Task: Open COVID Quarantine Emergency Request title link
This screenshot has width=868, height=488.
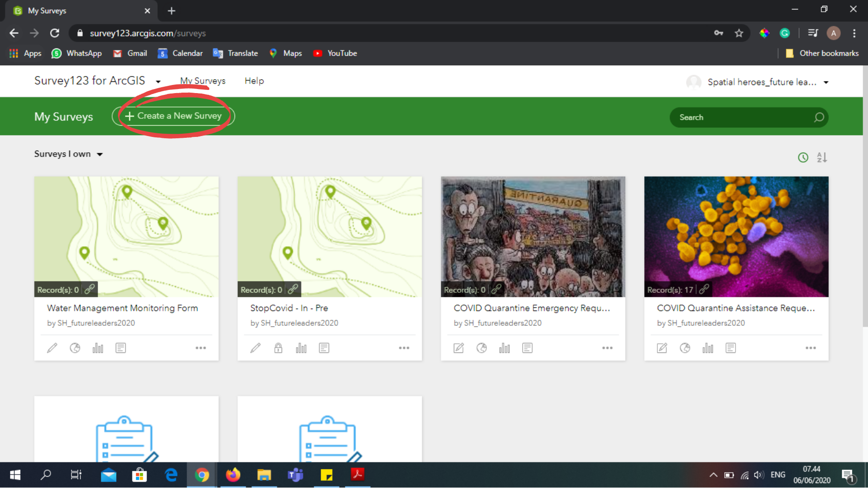Action: coord(532,308)
